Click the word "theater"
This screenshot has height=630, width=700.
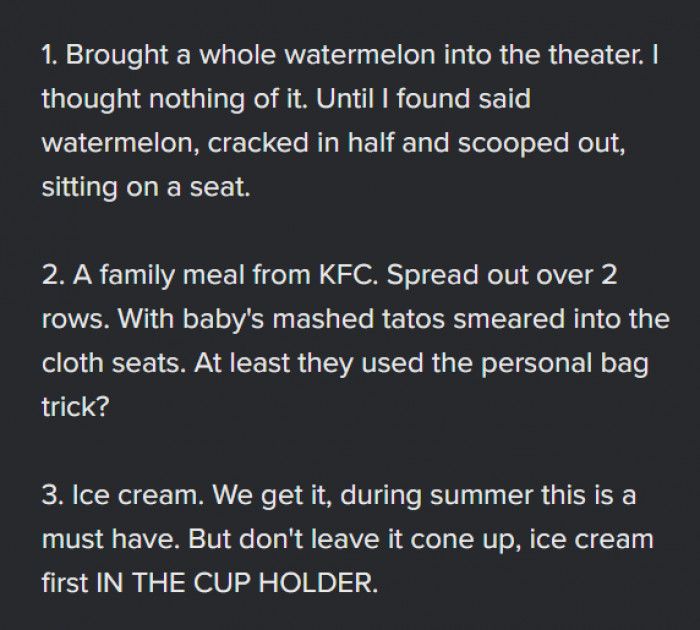596,55
